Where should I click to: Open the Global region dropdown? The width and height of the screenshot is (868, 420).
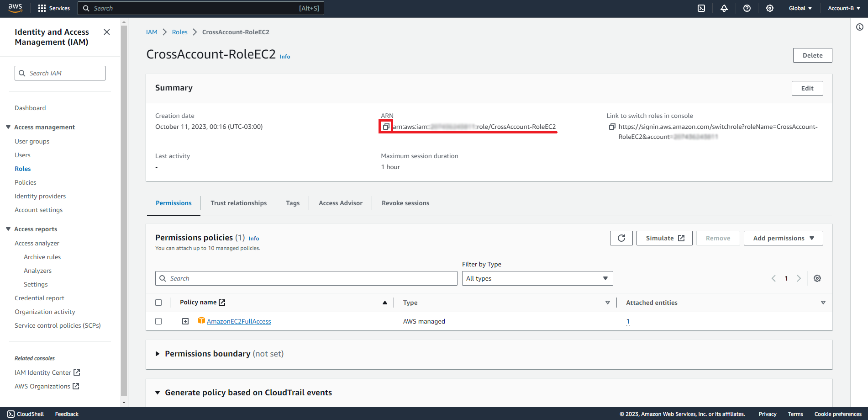tap(800, 8)
